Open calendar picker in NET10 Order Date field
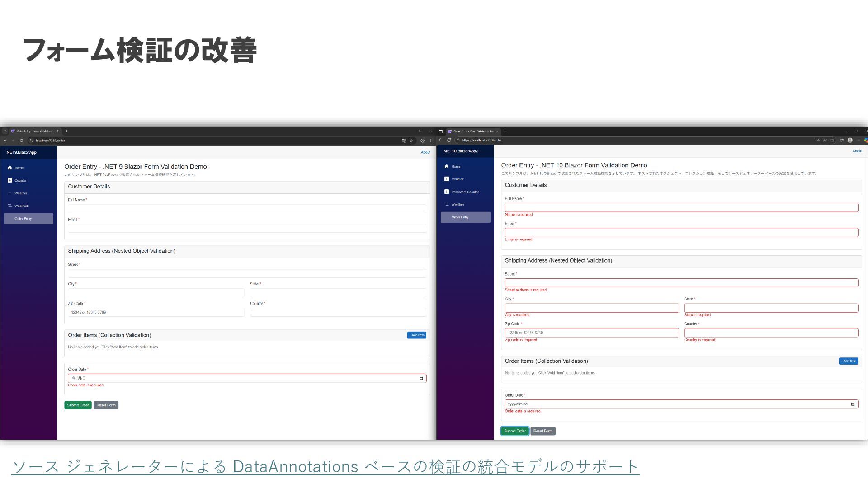This screenshot has width=868, height=488. [853, 404]
